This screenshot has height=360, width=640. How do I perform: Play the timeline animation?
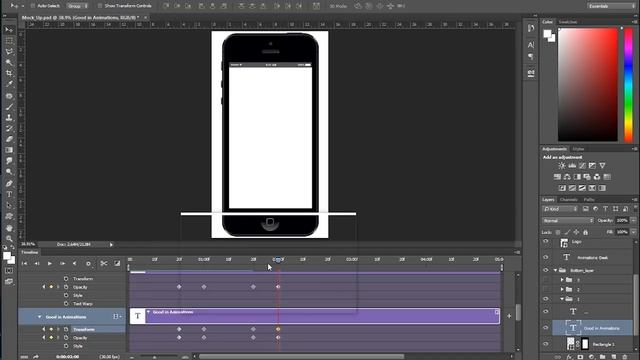(50, 264)
